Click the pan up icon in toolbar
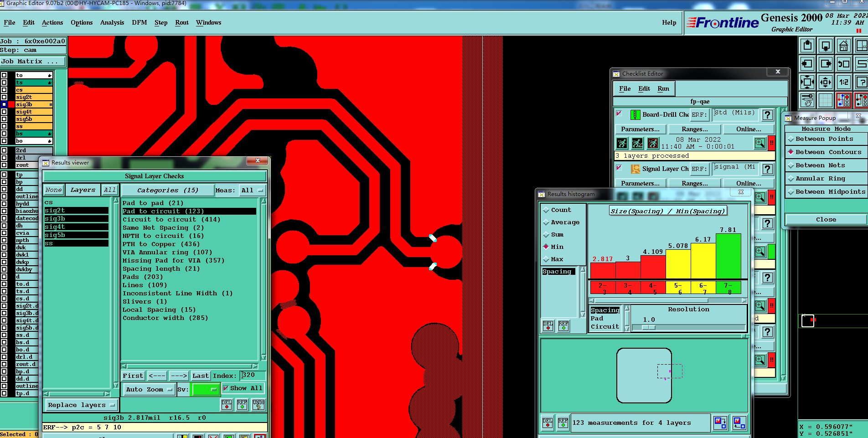868x438 pixels. pyautogui.click(x=807, y=46)
